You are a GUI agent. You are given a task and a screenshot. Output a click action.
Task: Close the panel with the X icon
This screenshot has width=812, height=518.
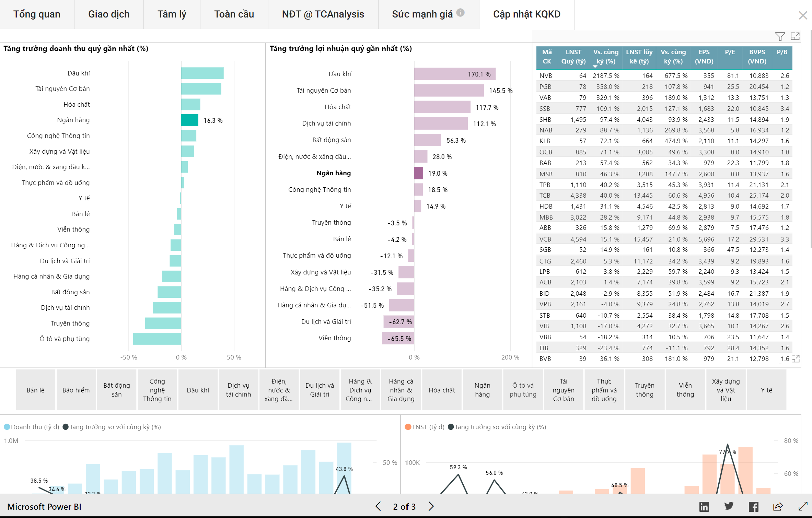(x=803, y=15)
